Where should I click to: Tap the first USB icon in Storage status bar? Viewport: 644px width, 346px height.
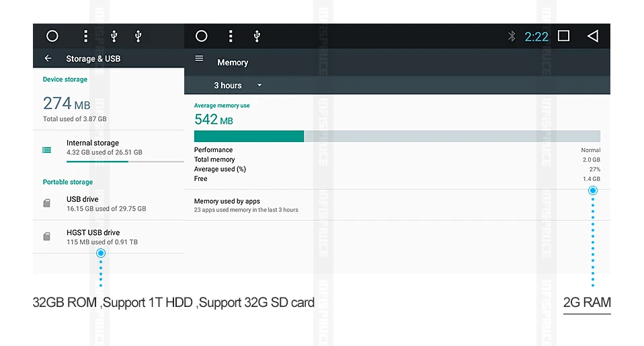[x=114, y=36]
